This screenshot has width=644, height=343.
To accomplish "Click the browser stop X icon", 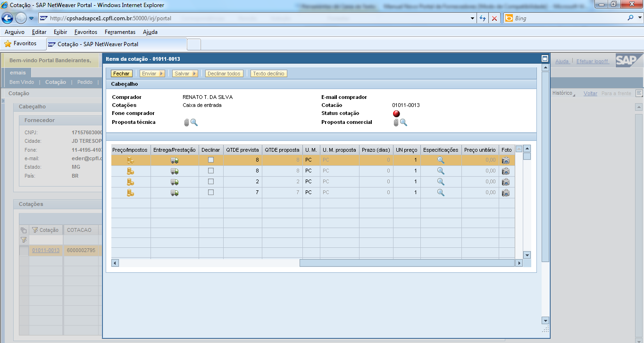I will click(494, 18).
